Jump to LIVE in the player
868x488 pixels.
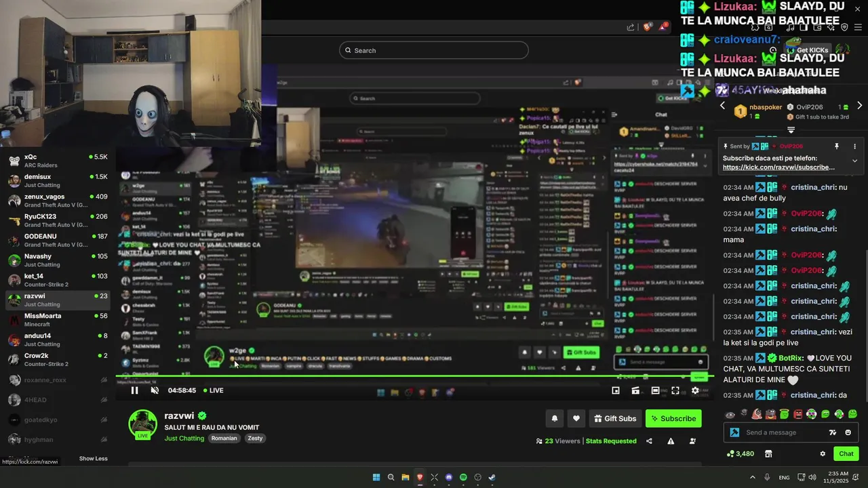click(x=213, y=390)
